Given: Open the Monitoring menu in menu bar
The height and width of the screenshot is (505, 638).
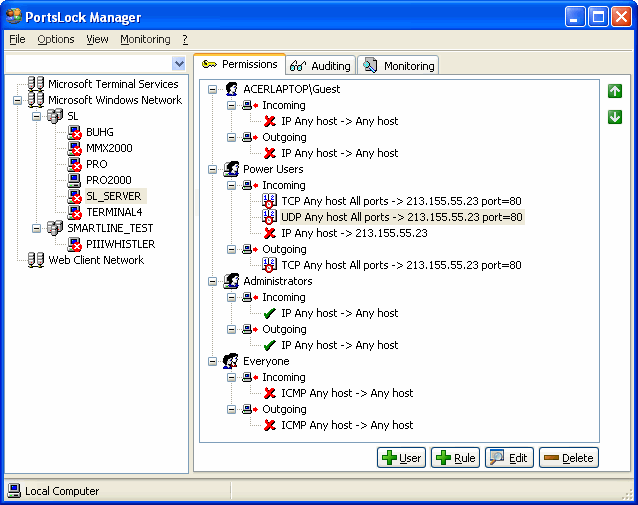Looking at the screenshot, I should pos(145,39).
